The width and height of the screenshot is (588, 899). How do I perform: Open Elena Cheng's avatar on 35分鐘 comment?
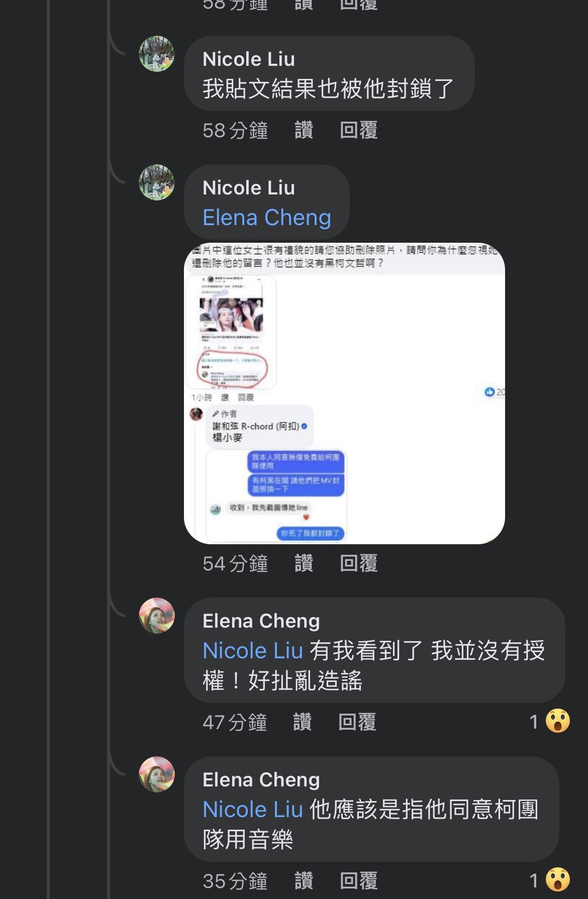[x=157, y=774]
